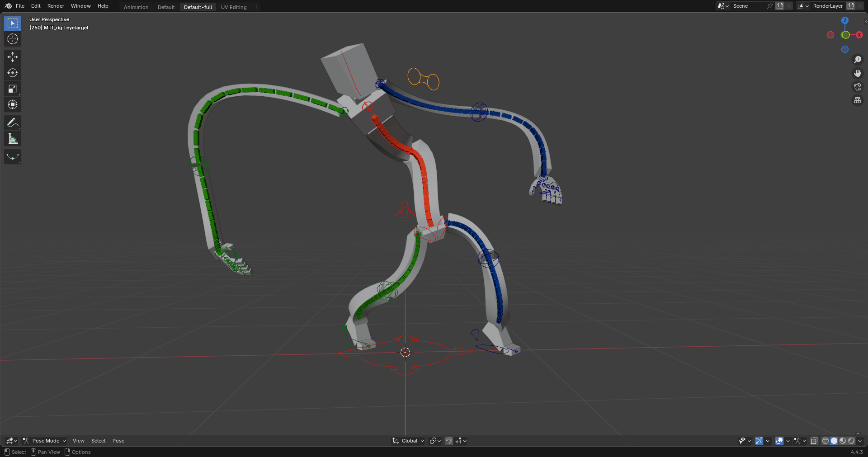Open the Render menu
The width and height of the screenshot is (868, 457).
click(56, 6)
